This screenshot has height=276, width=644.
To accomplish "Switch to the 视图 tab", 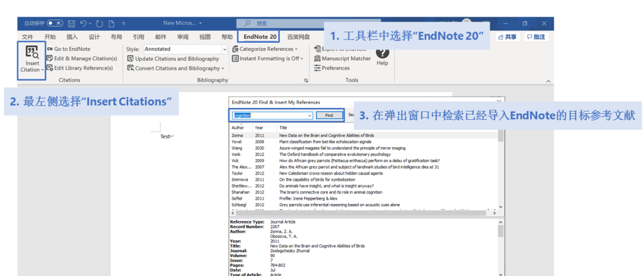I will pos(205,37).
